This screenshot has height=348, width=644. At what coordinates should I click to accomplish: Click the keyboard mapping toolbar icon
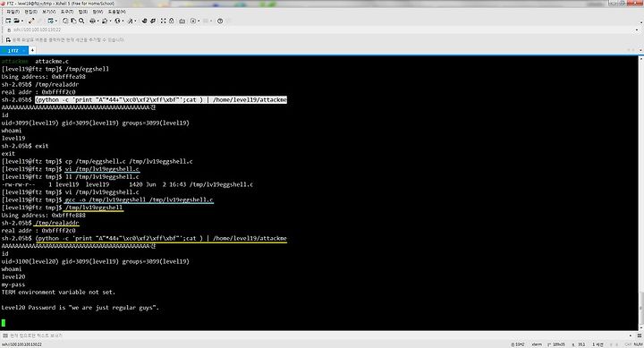(182, 21)
